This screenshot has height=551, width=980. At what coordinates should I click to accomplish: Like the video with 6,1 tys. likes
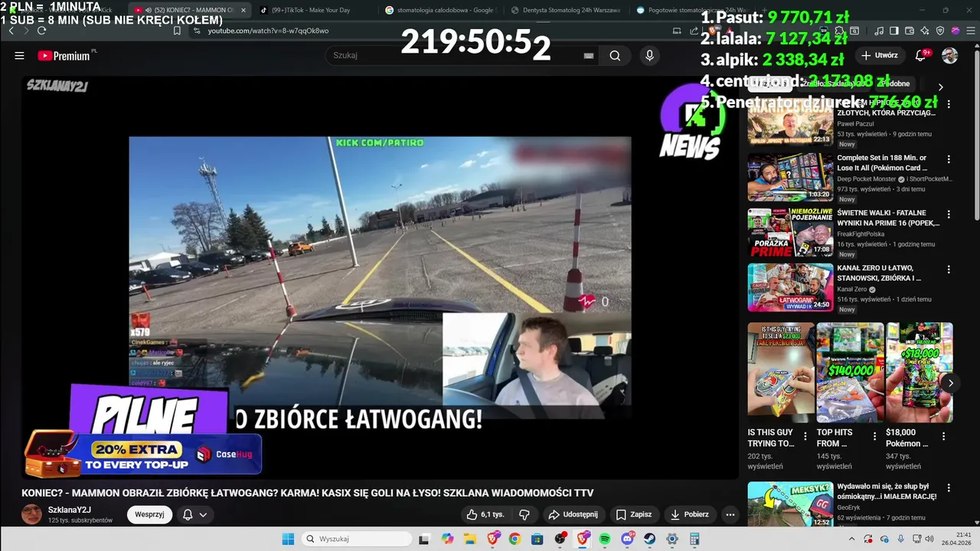click(x=485, y=514)
